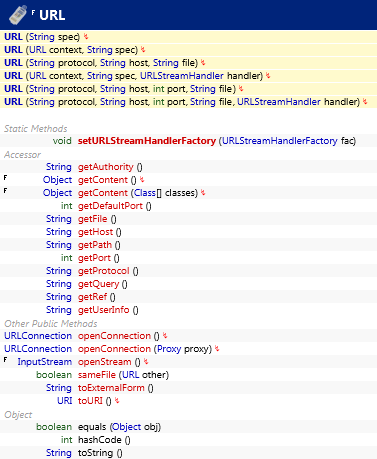This screenshot has width=377, height=459.
Task: Open the no-argument getContent method link
Action: point(103,180)
